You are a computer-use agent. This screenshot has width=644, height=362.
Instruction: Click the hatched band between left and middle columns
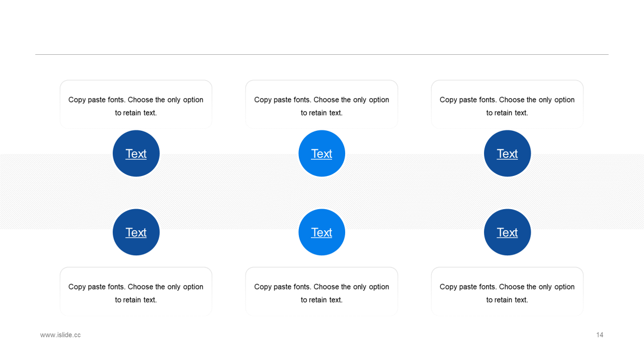(x=229, y=193)
